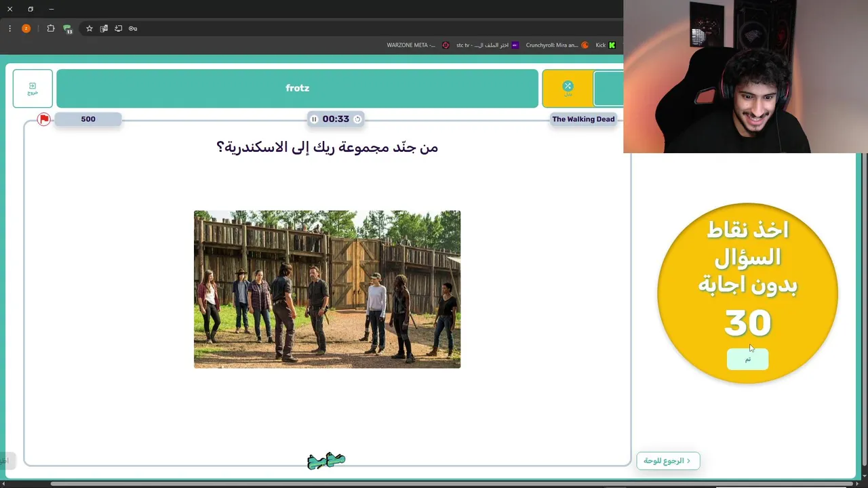The image size is (868, 488).
Task: Click the green extension icon with badge 13
Action: (67, 28)
